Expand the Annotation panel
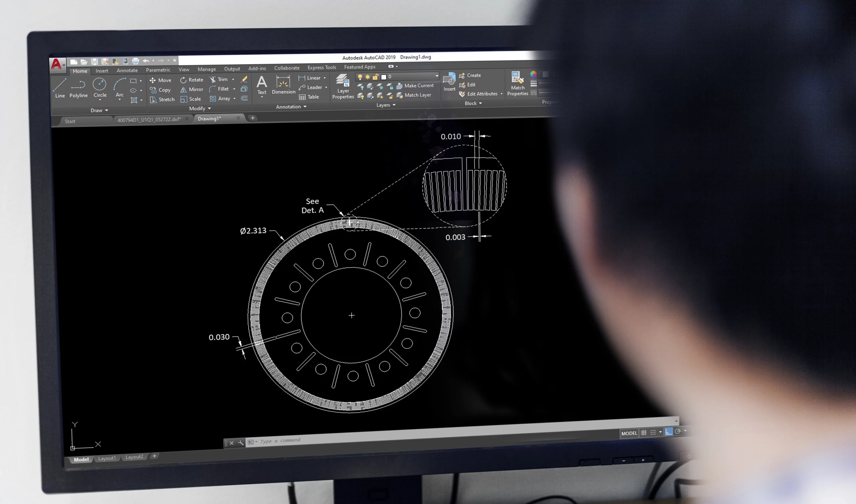 point(291,107)
